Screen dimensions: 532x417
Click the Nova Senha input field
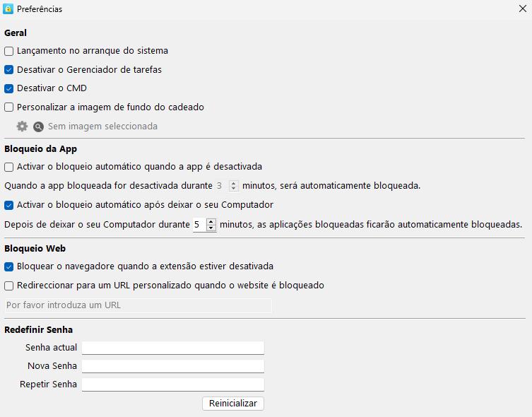click(172, 366)
